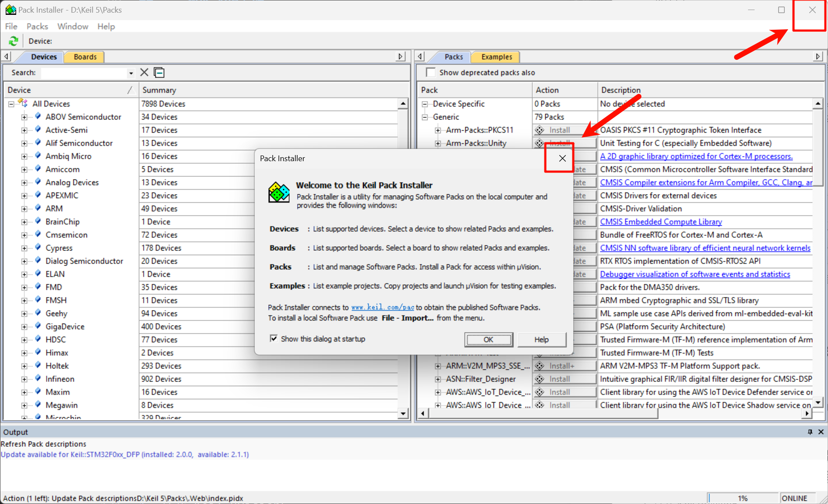Switch to the Examples tab
Image resolution: width=828 pixels, height=504 pixels.
coord(496,57)
